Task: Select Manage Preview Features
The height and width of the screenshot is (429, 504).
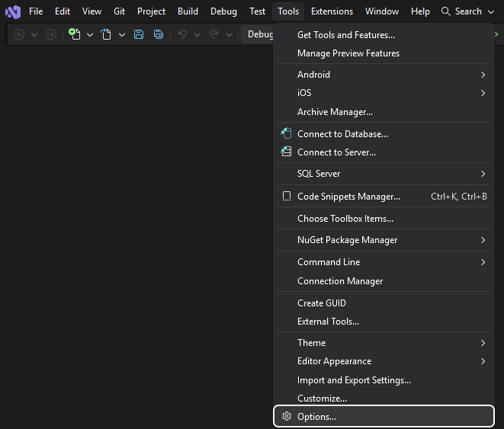Action: click(384, 53)
